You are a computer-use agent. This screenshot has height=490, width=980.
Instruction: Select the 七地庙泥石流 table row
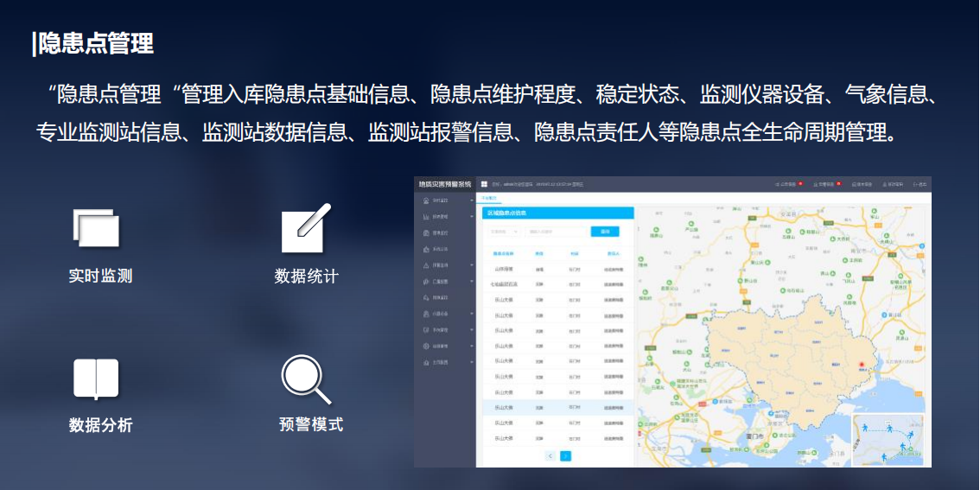coord(557,284)
